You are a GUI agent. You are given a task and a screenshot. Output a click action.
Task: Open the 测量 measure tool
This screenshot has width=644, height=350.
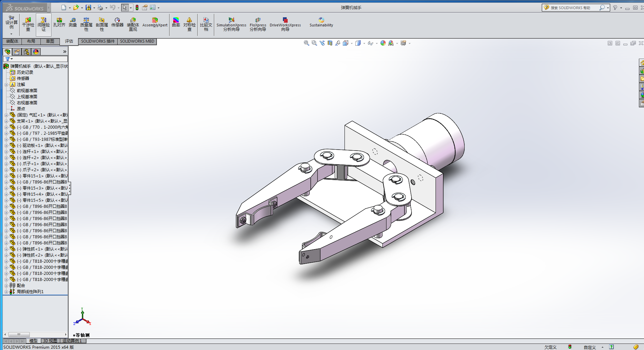point(73,22)
